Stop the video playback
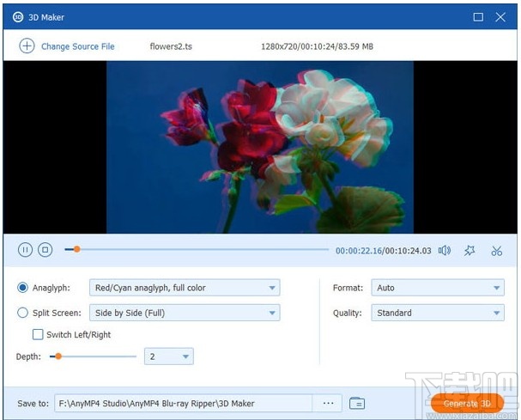Viewport: 521px width, 420px height. pyautogui.click(x=45, y=249)
